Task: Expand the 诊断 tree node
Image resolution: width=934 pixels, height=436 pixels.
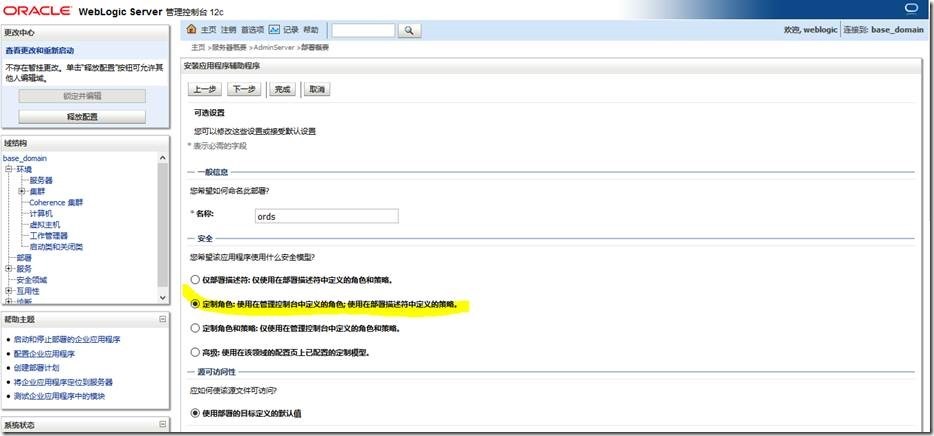Action: pyautogui.click(x=8, y=301)
